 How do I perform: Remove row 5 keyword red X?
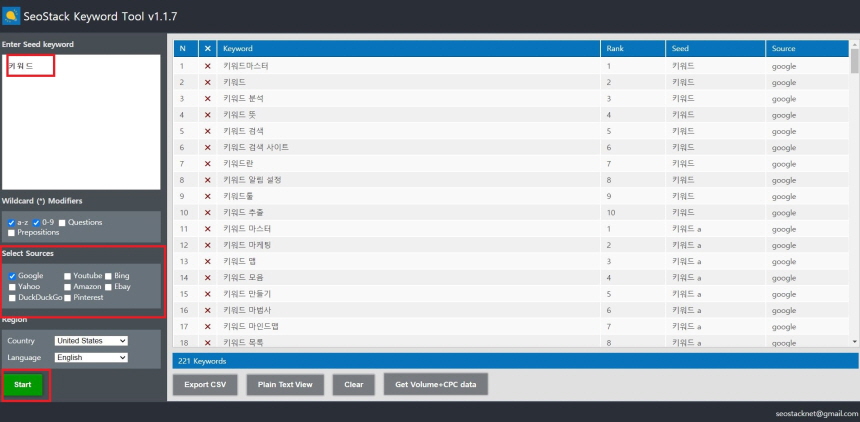(207, 131)
